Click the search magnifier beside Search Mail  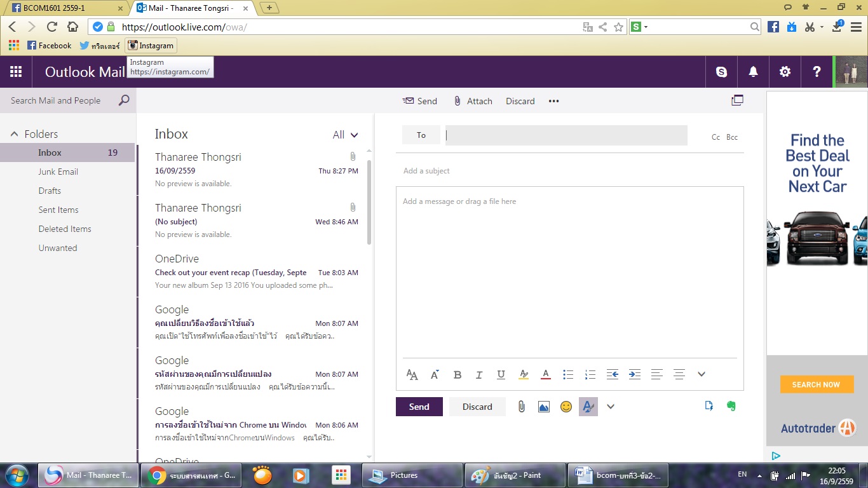tap(124, 100)
